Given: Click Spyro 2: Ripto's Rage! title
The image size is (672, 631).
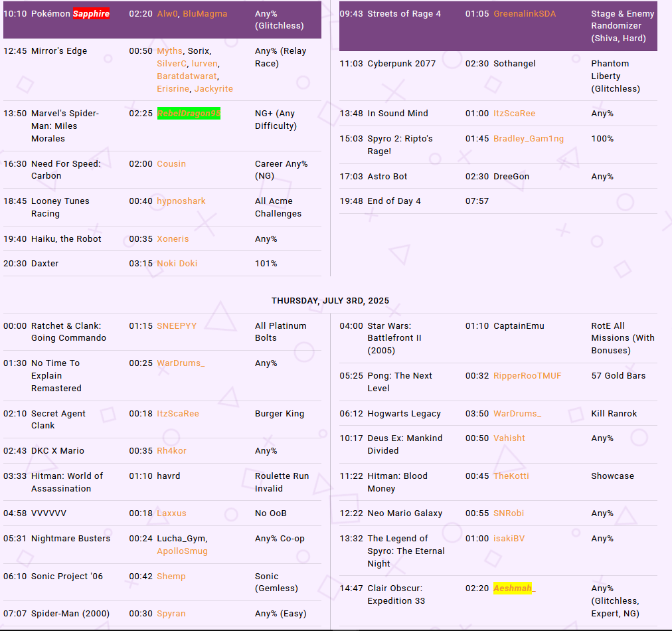Looking at the screenshot, I should (x=400, y=145).
